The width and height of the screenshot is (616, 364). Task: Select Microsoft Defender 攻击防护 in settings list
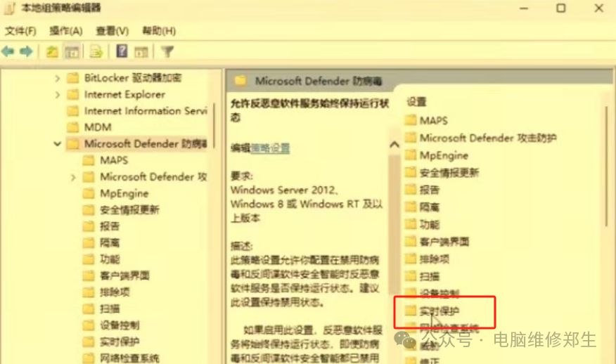(x=488, y=138)
